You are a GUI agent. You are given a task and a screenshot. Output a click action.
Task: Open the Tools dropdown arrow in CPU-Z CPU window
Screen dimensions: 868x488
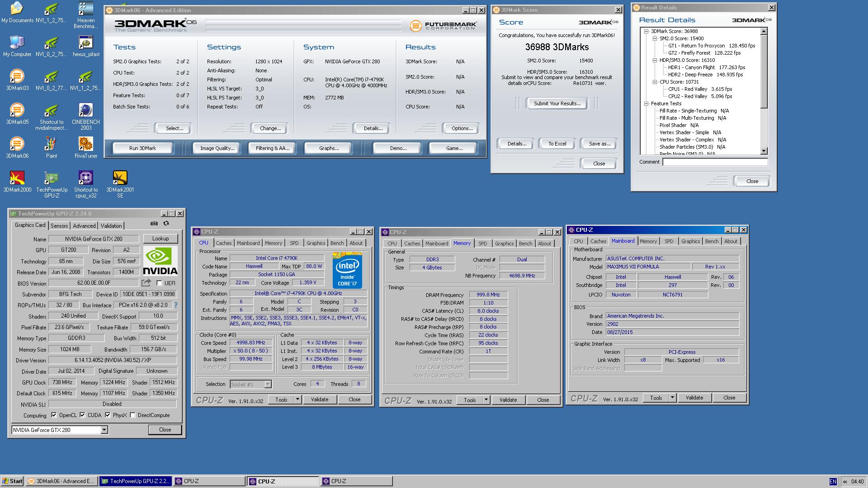(297, 399)
